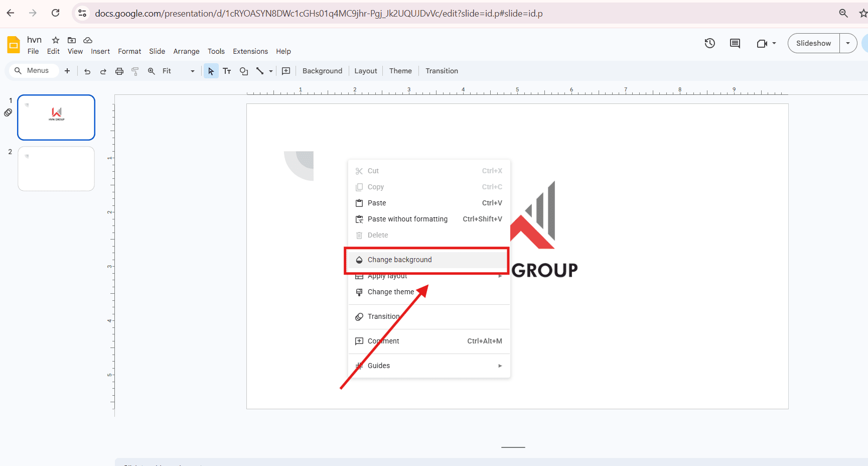This screenshot has width=868, height=466.
Task: Expand the line tool options arrow
Action: [x=271, y=71]
